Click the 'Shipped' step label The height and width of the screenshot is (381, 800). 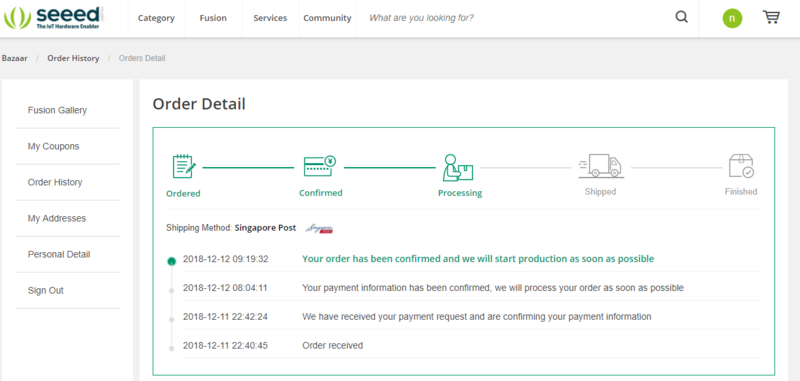(600, 192)
